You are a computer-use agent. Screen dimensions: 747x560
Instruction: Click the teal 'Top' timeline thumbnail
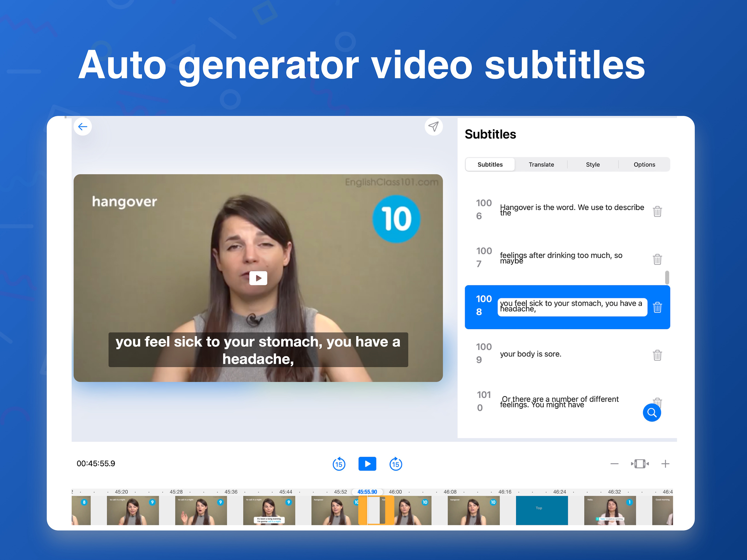pos(541,510)
